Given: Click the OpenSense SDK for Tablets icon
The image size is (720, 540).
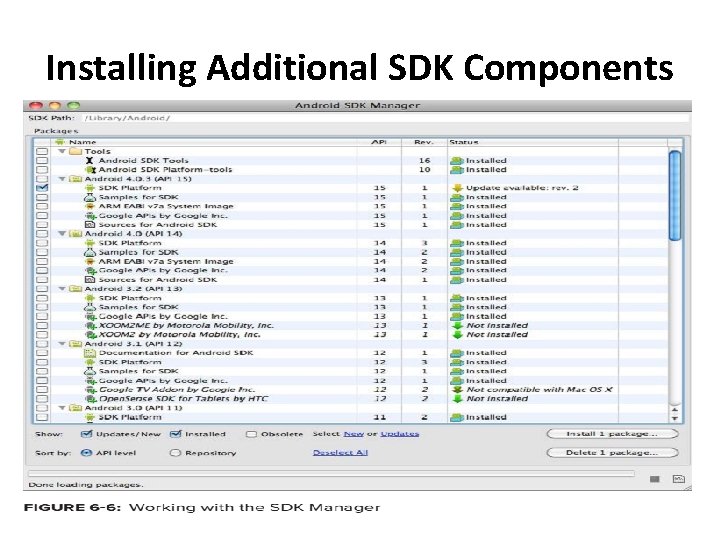Looking at the screenshot, I should (x=90, y=399).
